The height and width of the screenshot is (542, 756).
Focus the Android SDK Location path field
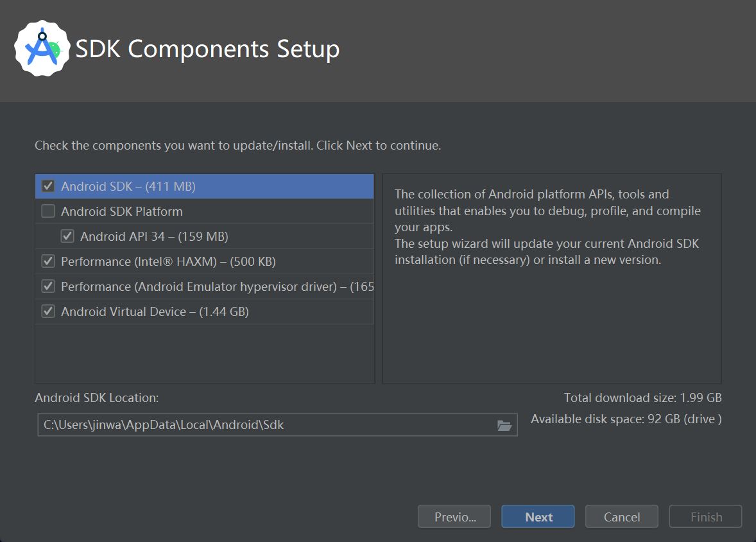coord(278,424)
